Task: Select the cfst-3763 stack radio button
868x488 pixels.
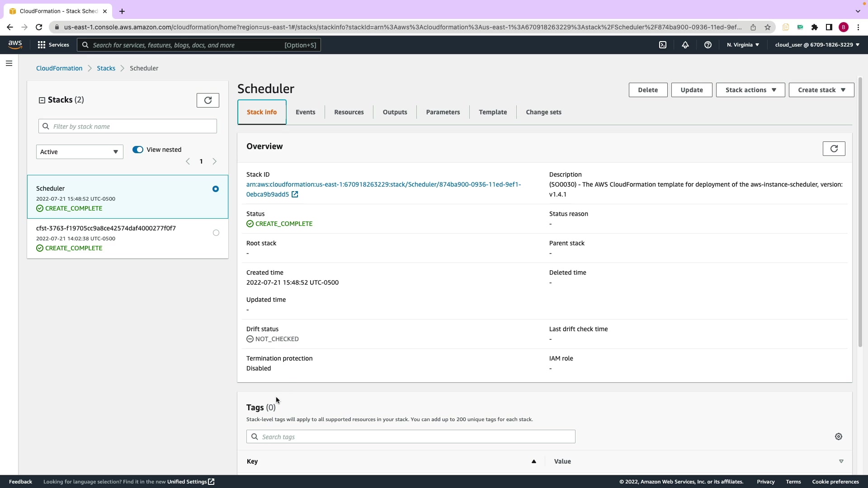Action: [216, 233]
